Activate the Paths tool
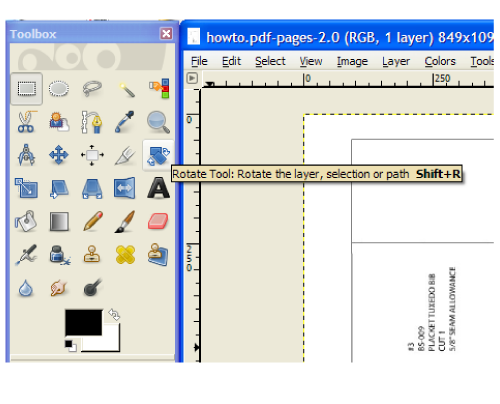The width and height of the screenshot is (500, 404). point(92,122)
